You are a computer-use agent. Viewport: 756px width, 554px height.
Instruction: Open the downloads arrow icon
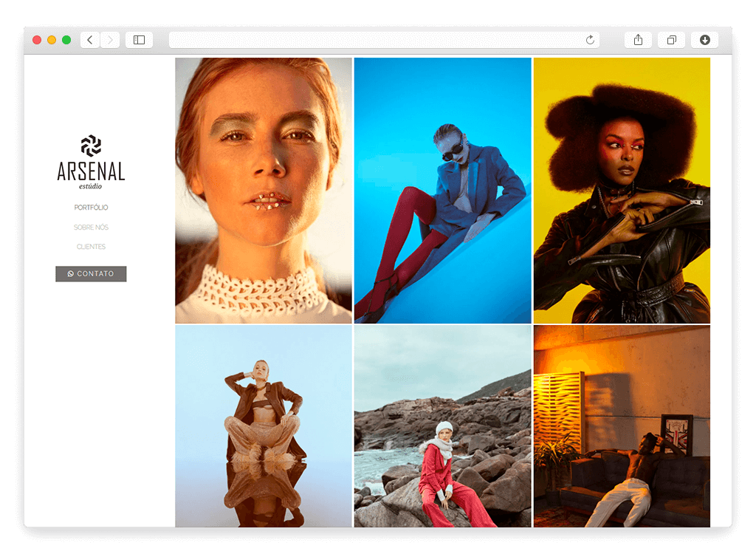pyautogui.click(x=704, y=40)
